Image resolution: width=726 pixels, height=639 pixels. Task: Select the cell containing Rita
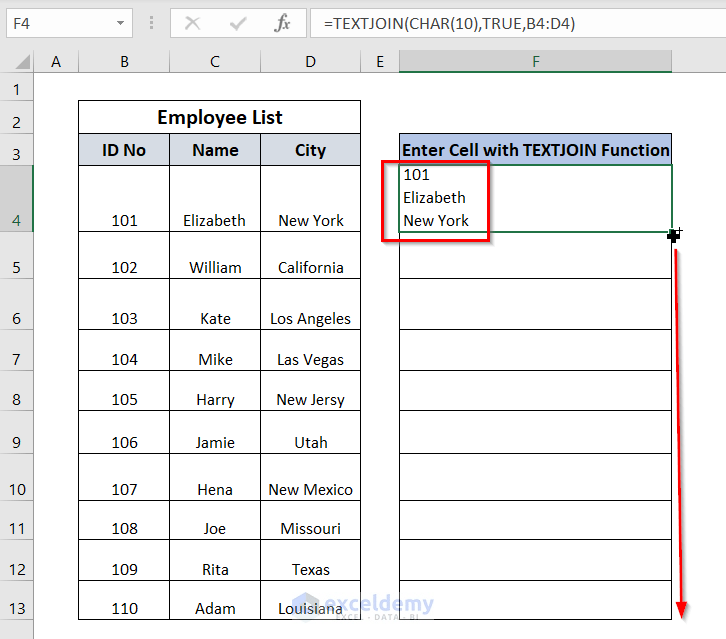point(215,560)
